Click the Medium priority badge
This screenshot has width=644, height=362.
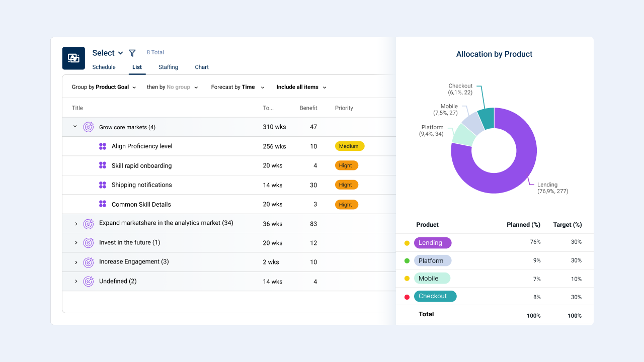tap(350, 146)
